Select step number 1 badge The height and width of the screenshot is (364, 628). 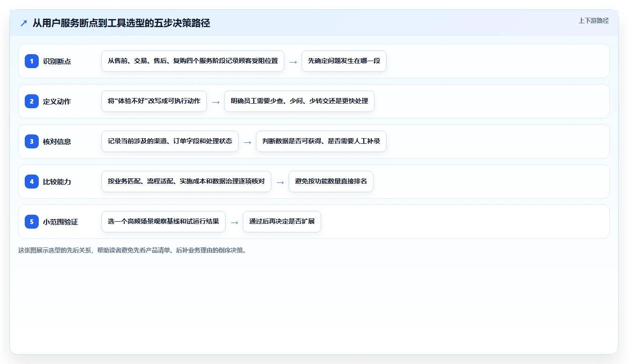pos(32,61)
